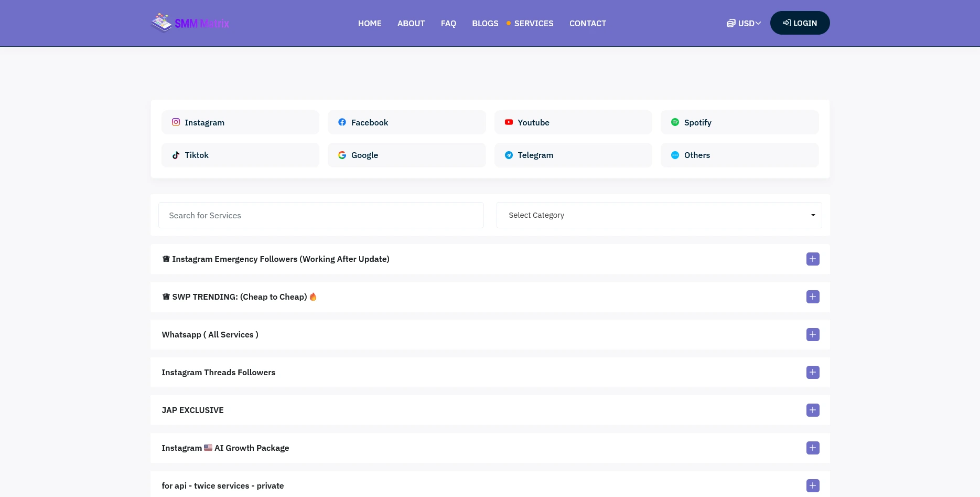This screenshot has height=497, width=980.
Task: Open the Others category button
Action: [x=739, y=155]
